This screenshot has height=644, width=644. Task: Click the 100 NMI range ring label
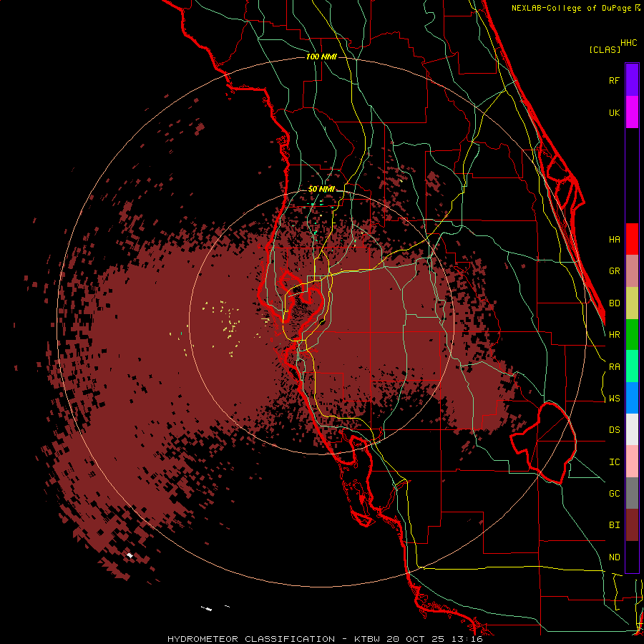click(321, 57)
